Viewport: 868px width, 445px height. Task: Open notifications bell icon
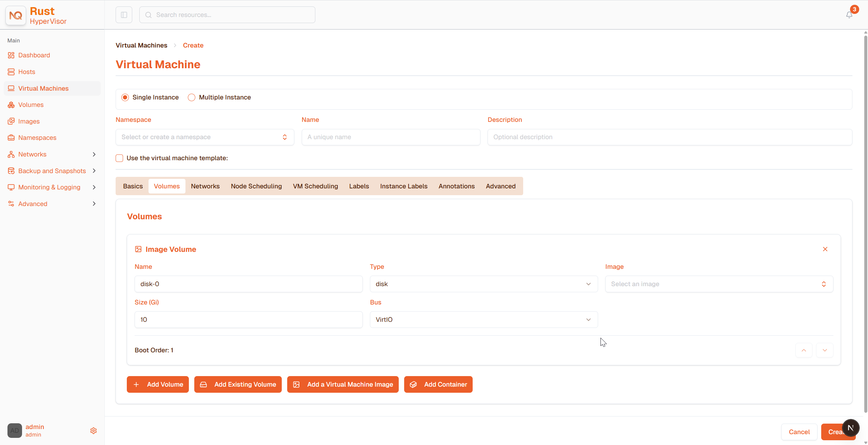[x=849, y=15]
